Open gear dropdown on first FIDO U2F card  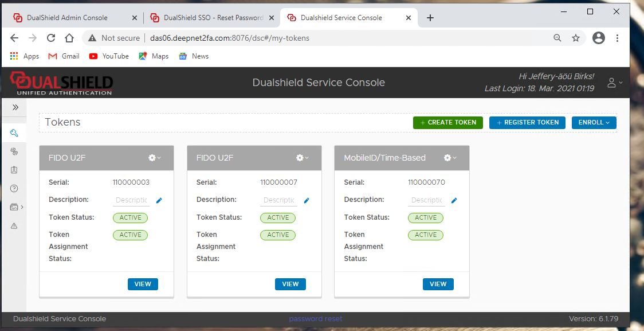click(154, 158)
